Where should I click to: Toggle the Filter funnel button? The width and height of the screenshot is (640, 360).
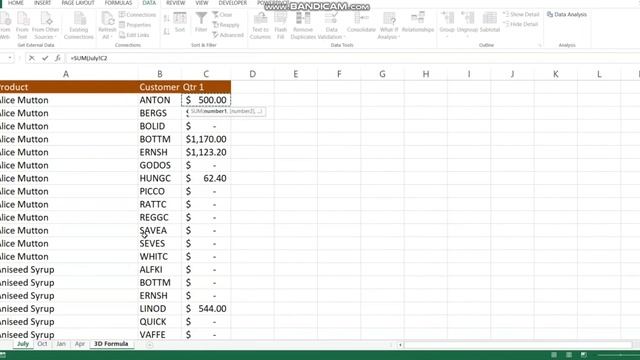tap(201, 22)
